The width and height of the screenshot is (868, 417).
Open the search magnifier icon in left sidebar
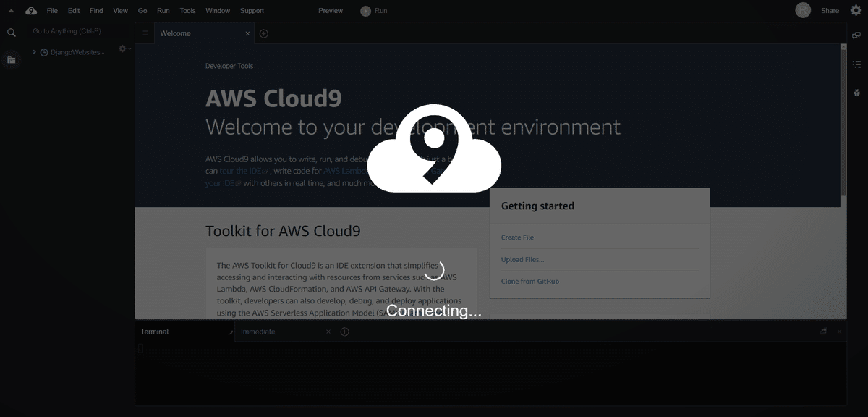11,33
